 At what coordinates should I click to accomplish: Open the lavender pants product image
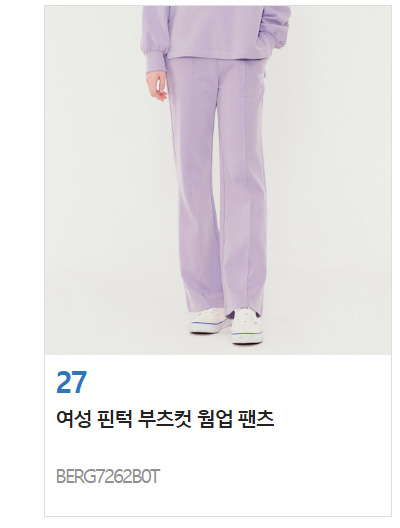[218, 180]
